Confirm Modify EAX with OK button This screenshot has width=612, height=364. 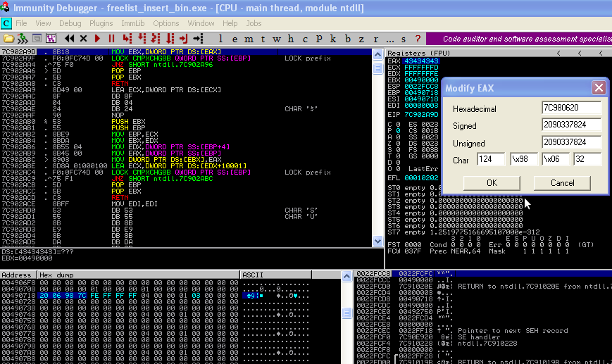click(x=492, y=183)
